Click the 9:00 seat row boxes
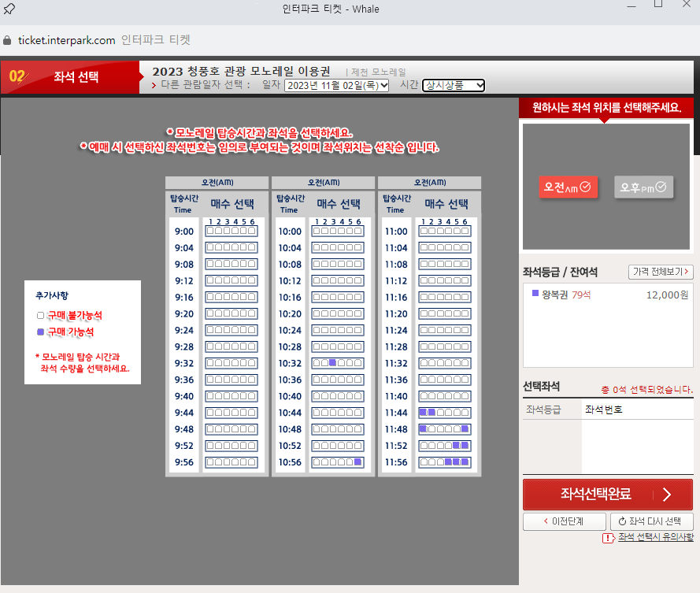 [231, 231]
